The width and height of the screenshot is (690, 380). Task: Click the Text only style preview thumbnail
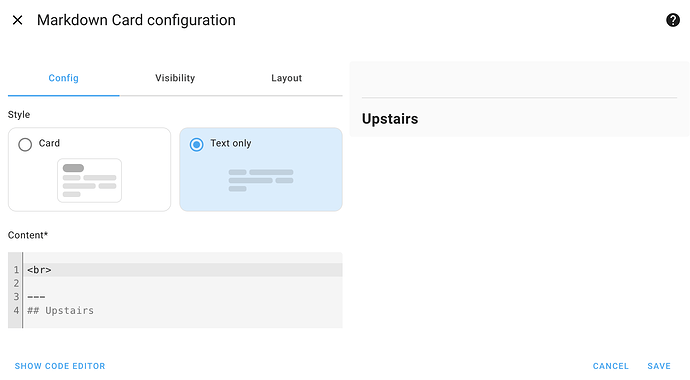pos(261,180)
